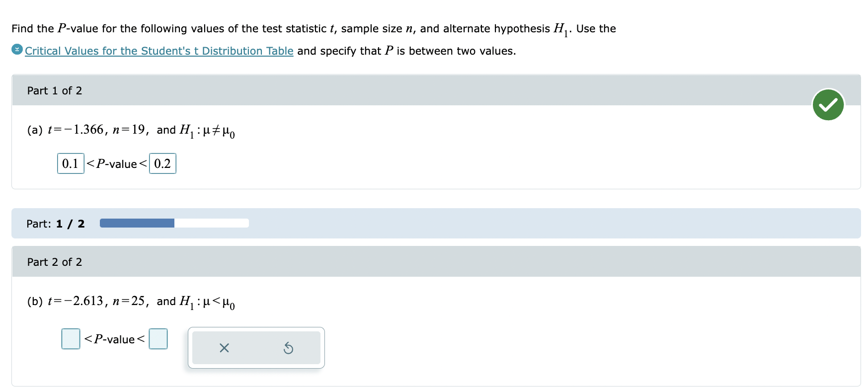Click the P-value label in part (a)
The height and width of the screenshot is (389, 868).
pyautogui.click(x=117, y=163)
